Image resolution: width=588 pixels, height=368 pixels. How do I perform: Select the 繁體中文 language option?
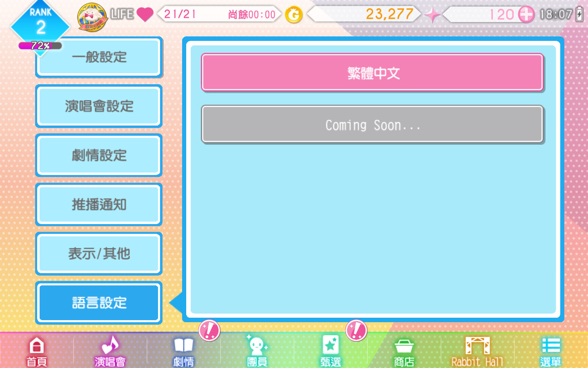pos(372,72)
